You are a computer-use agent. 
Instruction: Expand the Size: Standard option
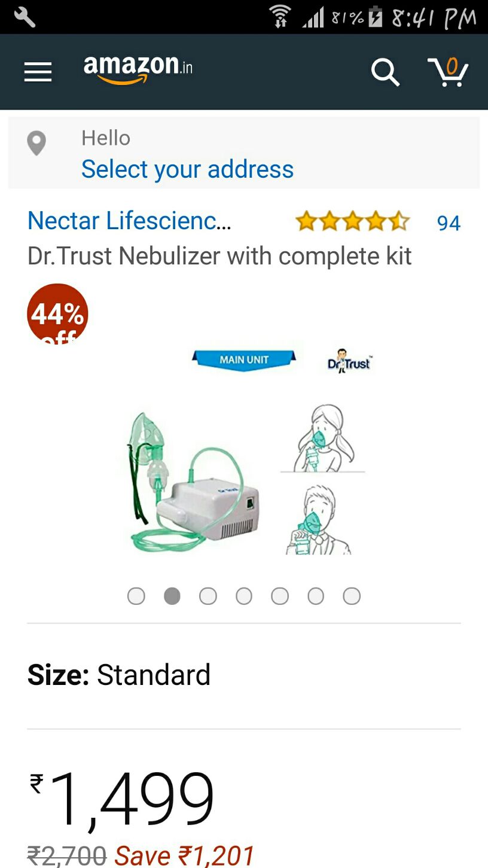(x=119, y=675)
